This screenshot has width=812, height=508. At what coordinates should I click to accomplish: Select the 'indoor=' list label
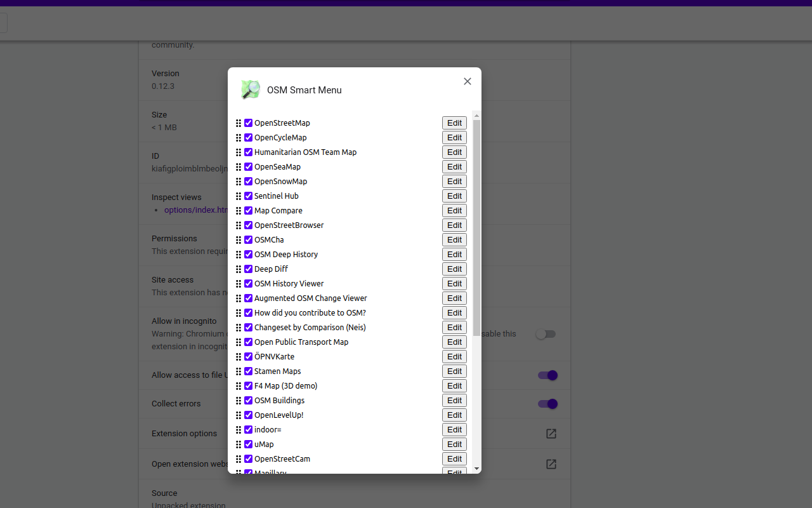(x=268, y=430)
